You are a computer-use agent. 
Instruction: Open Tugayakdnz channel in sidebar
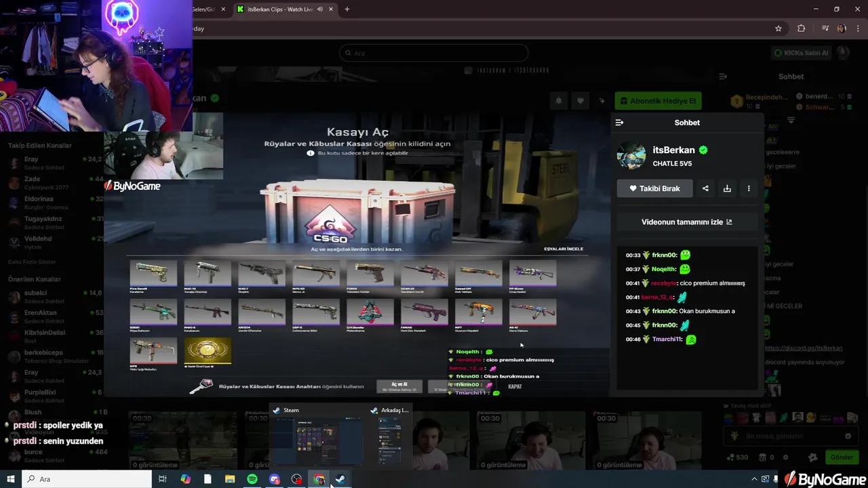56,222
